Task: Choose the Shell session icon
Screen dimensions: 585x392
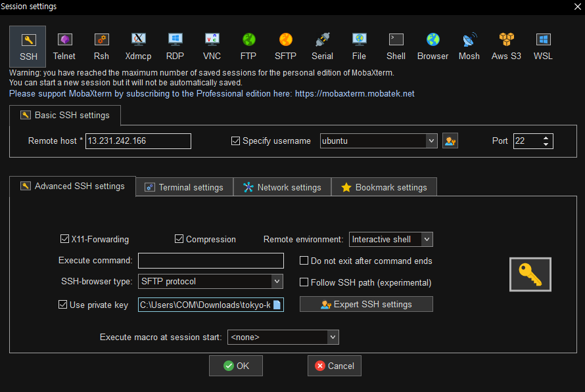Action: (396, 46)
